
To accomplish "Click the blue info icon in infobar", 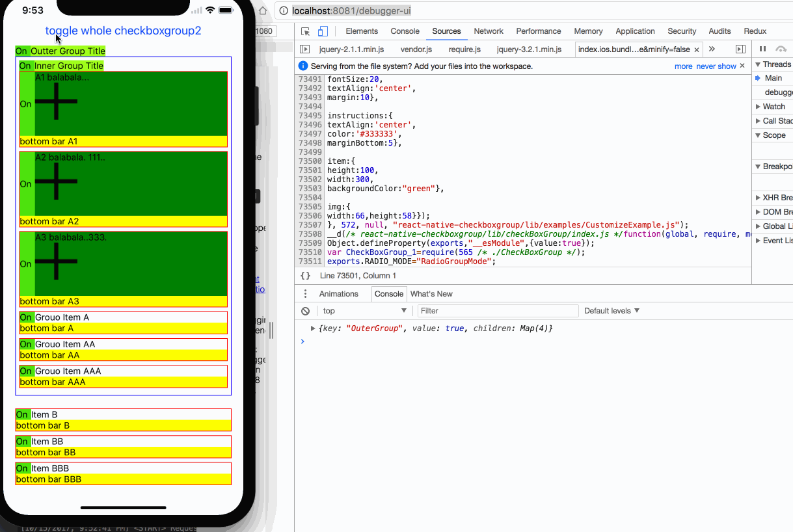I will pos(302,66).
